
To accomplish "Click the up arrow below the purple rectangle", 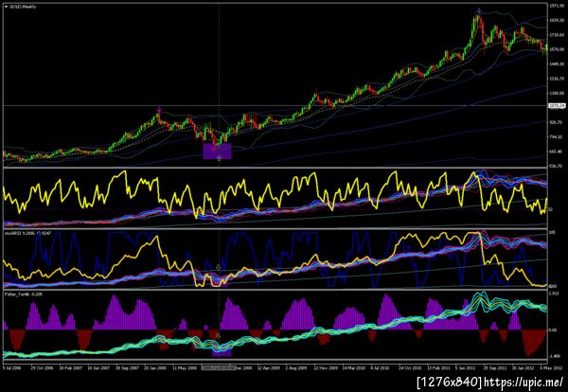I will 219,158.
